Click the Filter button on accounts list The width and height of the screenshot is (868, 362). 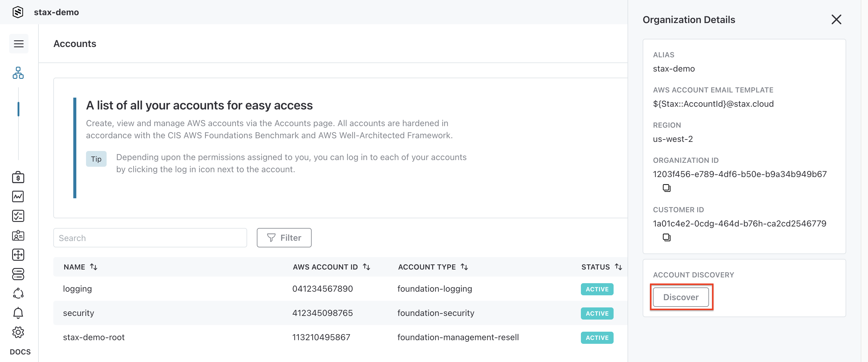[x=284, y=237]
